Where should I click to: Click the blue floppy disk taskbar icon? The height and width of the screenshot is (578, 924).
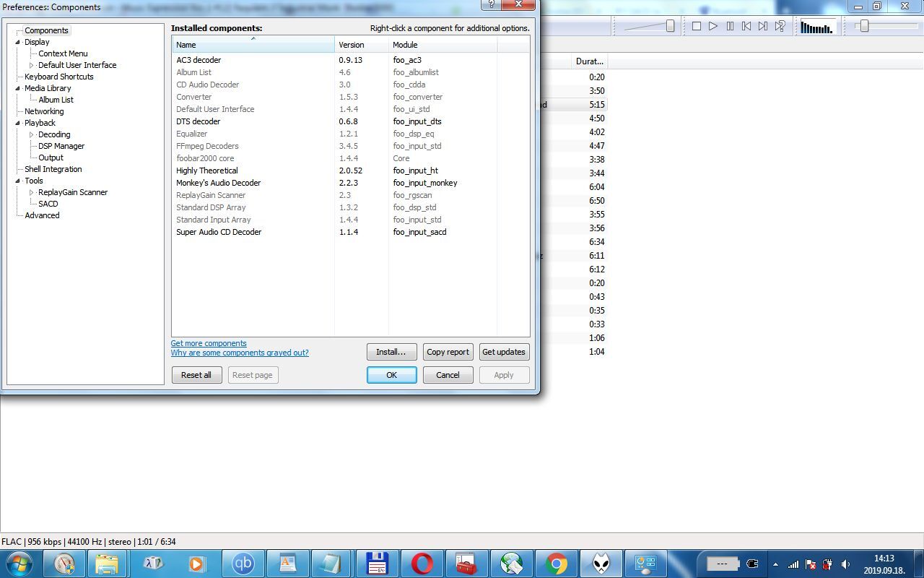tap(378, 564)
